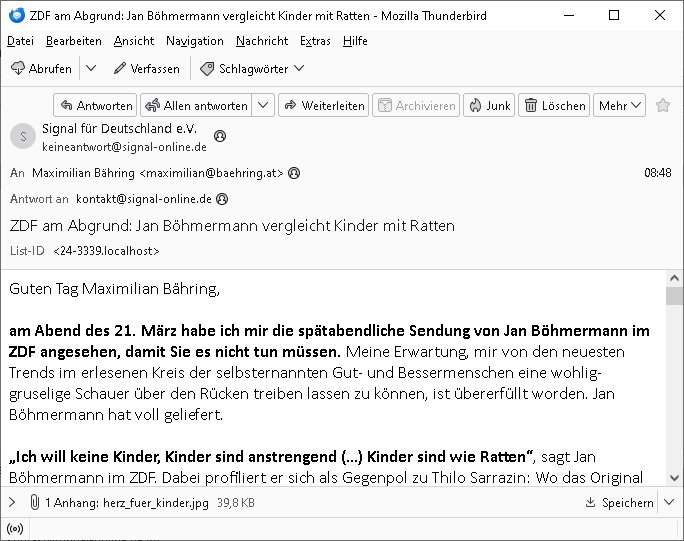Open the Bearbeiten menu
684x541 pixels.
click(74, 41)
